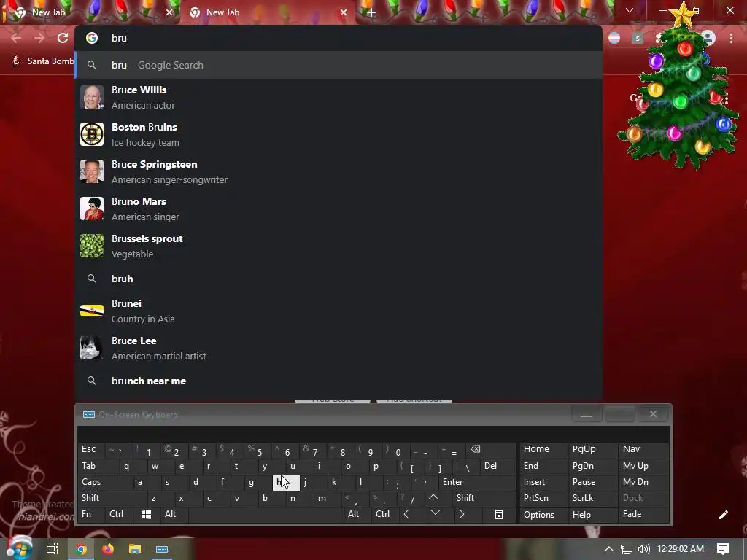This screenshot has height=560, width=747.
Task: Click the Fade key on On-Screen Keyboard
Action: [643, 514]
